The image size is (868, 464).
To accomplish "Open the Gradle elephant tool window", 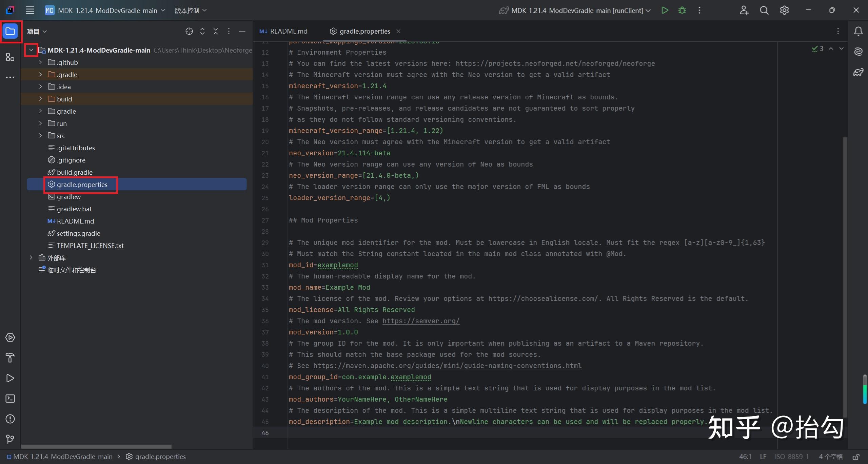I will point(858,72).
